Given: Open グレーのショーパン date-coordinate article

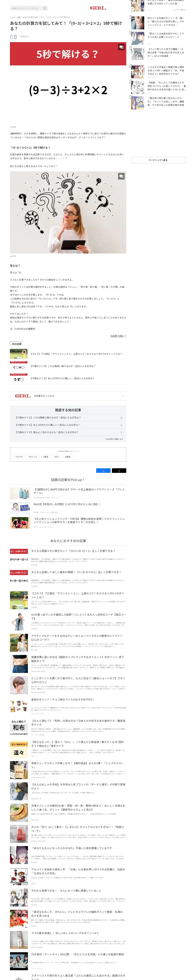Looking at the screenshot, I should [x=77, y=638].
